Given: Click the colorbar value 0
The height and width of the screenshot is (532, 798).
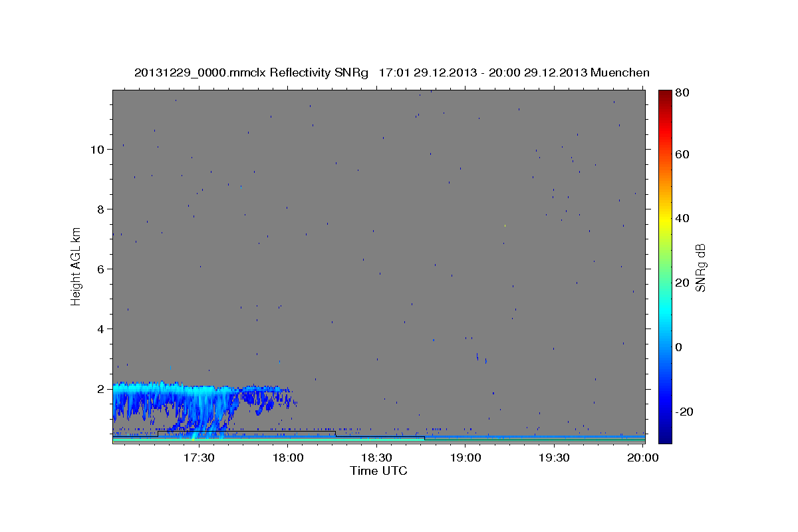Looking at the screenshot, I should pyautogui.click(x=679, y=347).
